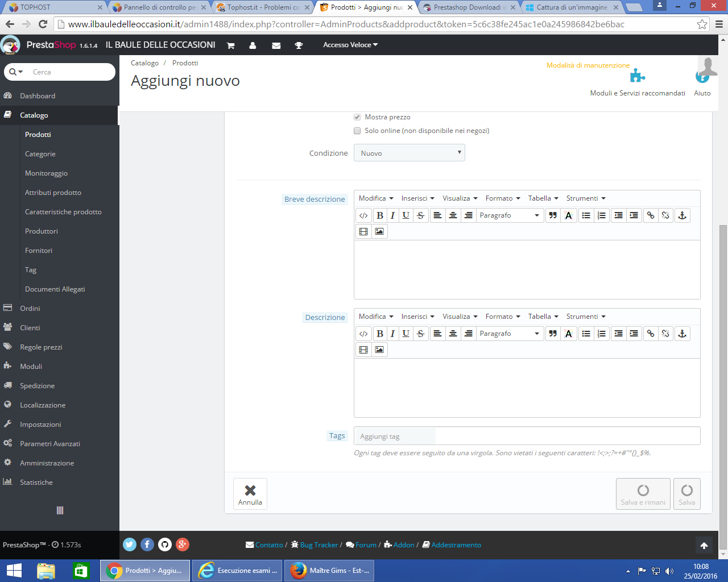Open Tabella menu in Descrizione editor
This screenshot has height=582, width=728.
click(543, 317)
